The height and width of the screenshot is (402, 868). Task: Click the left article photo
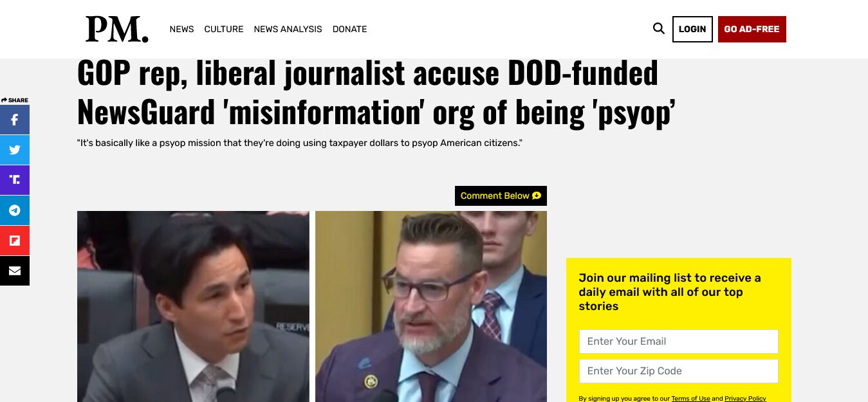click(193, 306)
